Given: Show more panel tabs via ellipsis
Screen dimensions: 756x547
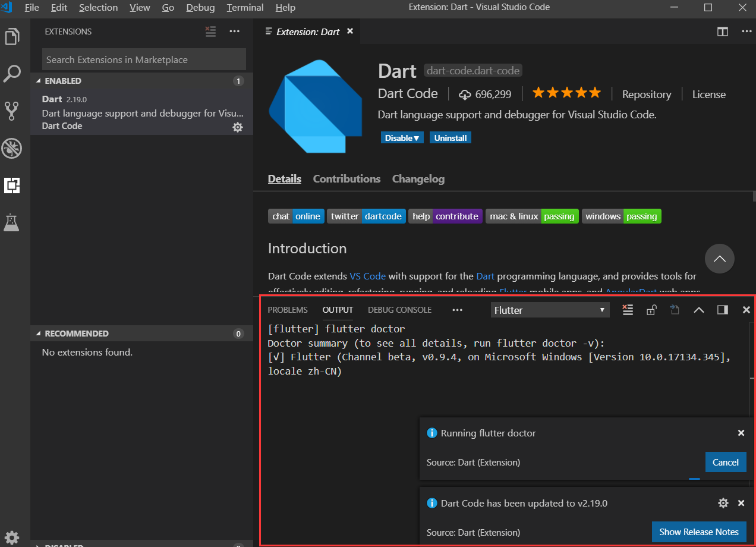Looking at the screenshot, I should (x=457, y=310).
